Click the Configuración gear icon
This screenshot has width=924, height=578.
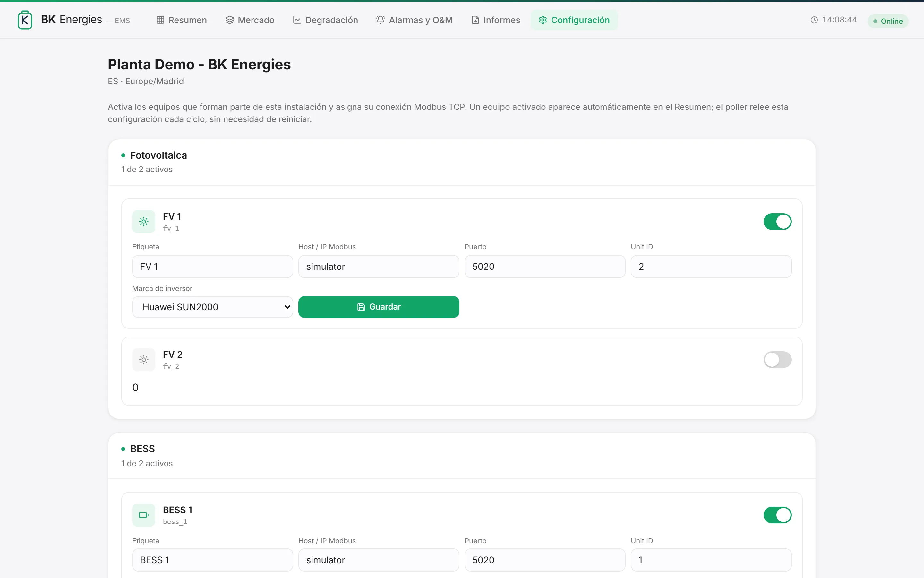(543, 20)
